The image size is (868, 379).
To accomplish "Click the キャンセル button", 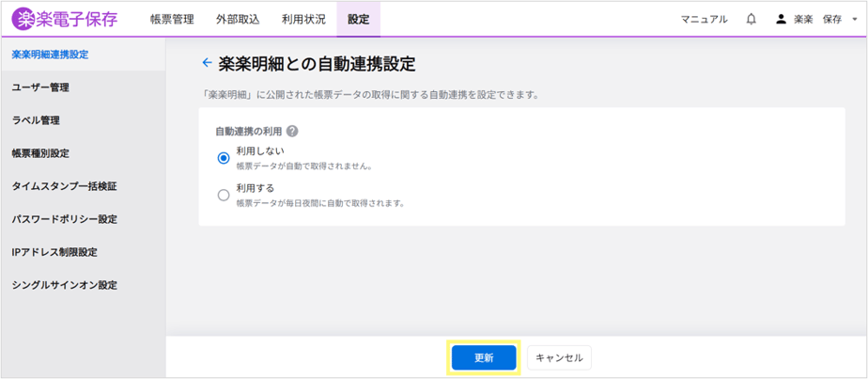I will [x=559, y=358].
